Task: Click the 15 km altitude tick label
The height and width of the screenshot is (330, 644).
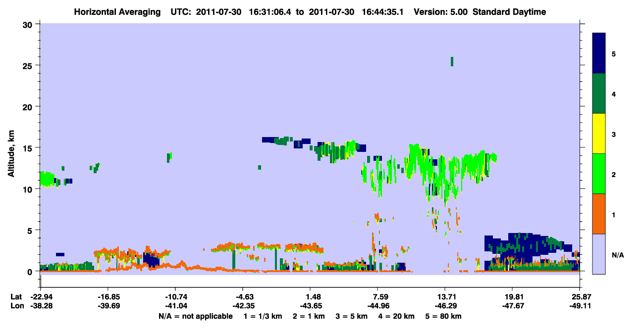Action: (28, 148)
